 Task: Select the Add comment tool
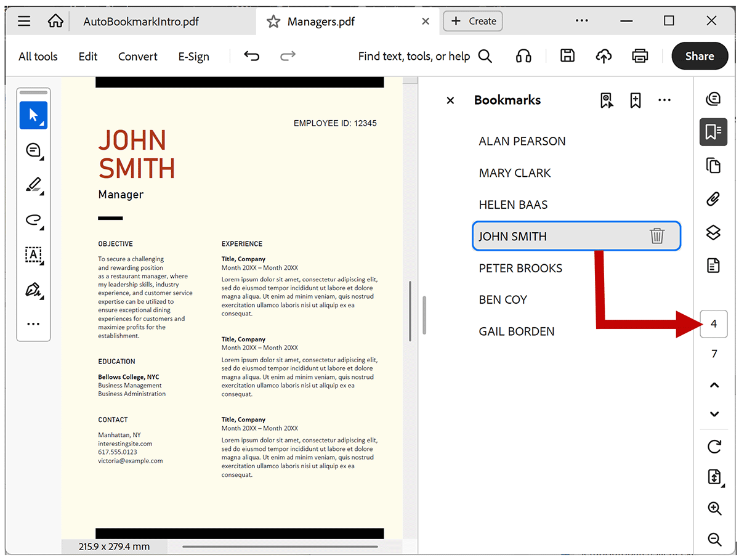click(x=33, y=150)
